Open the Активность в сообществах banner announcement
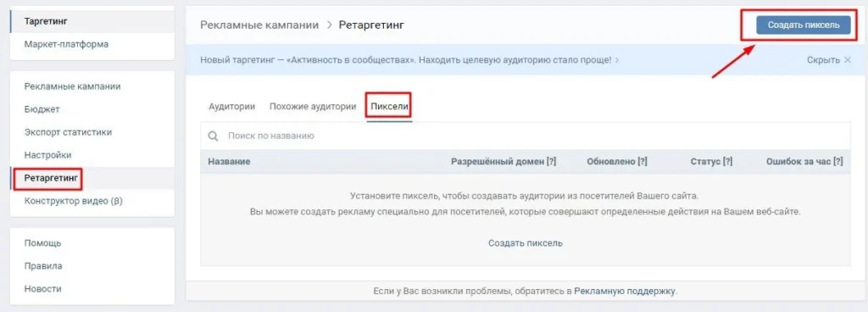 tap(406, 59)
